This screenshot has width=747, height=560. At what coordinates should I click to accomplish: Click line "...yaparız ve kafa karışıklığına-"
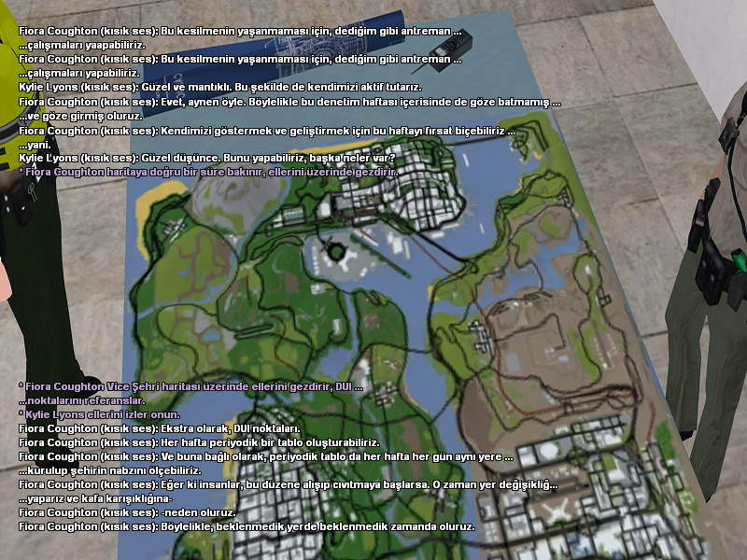(96, 498)
